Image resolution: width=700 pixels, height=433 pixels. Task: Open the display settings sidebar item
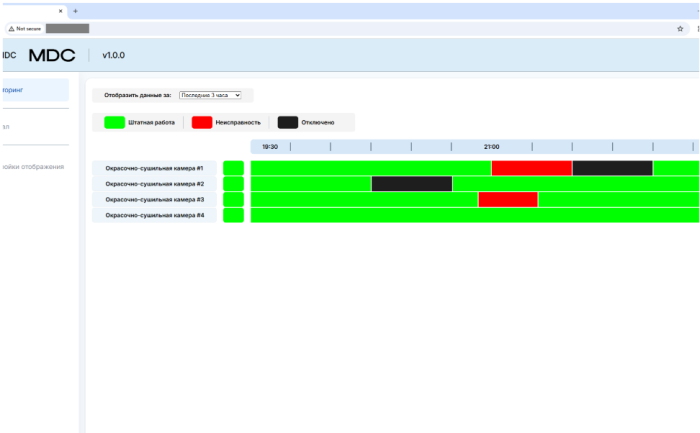point(33,167)
